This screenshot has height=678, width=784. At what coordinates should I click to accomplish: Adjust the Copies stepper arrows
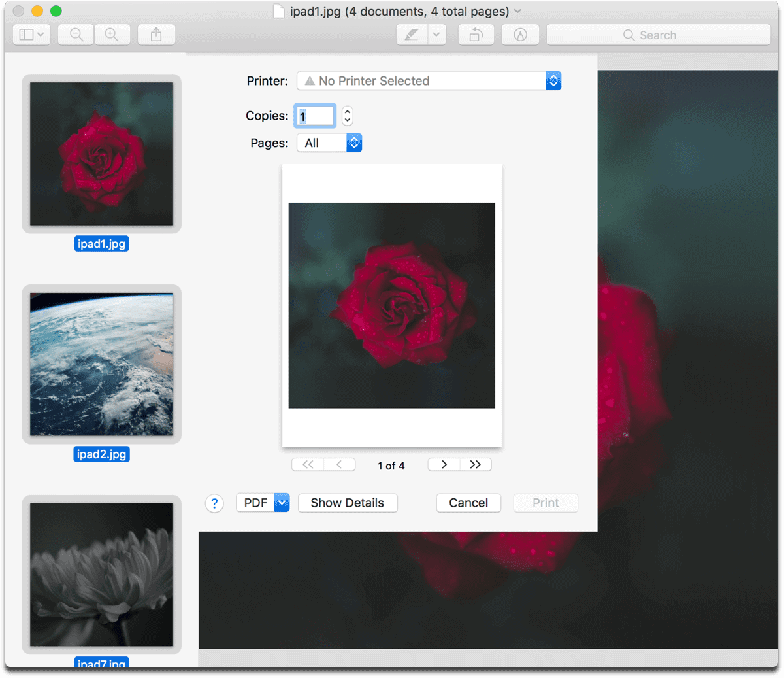coord(348,116)
